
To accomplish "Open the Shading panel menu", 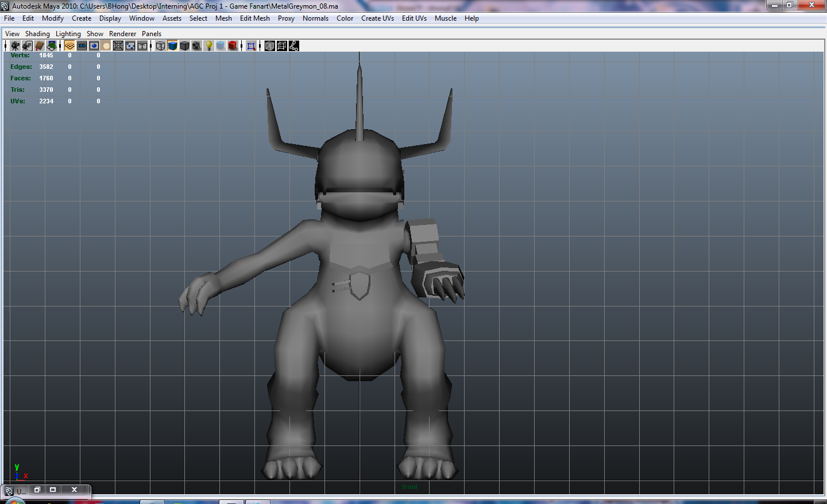I will point(37,34).
